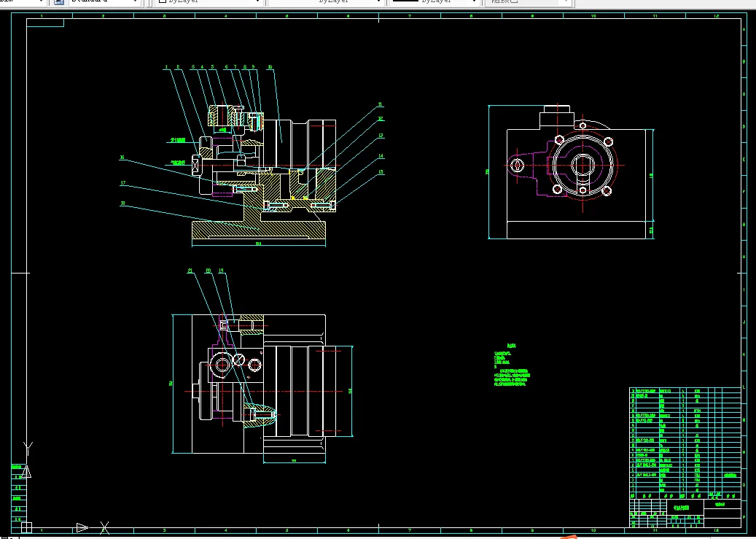Select part balloon number 19

(x=221, y=271)
